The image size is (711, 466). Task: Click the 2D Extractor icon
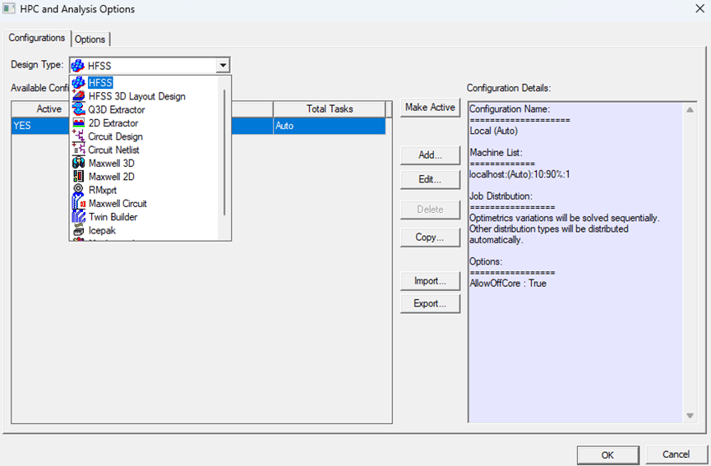coord(78,123)
